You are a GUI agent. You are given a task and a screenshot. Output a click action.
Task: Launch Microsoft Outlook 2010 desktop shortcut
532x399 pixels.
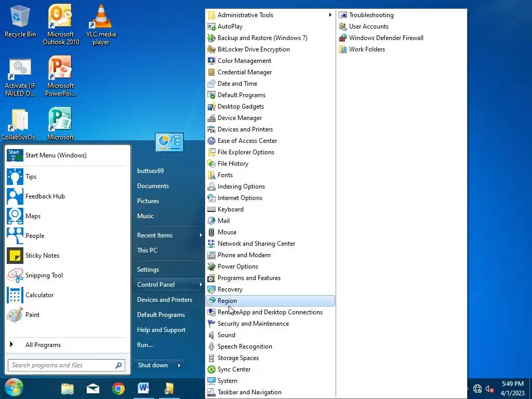click(61, 24)
